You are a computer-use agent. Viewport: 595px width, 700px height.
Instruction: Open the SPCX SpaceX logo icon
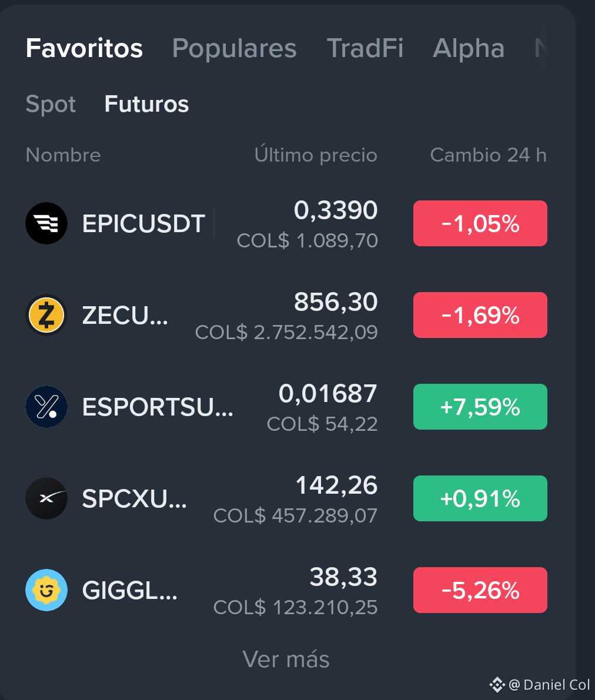46,498
